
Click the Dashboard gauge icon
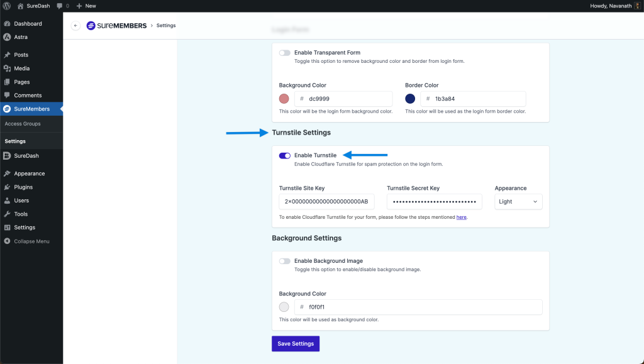click(x=7, y=24)
